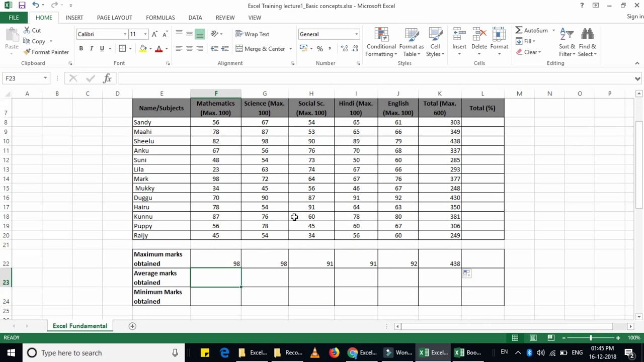Viewport: 644px width, 362px height.
Task: Toggle Top Align vertical alignment
Action: point(179,34)
